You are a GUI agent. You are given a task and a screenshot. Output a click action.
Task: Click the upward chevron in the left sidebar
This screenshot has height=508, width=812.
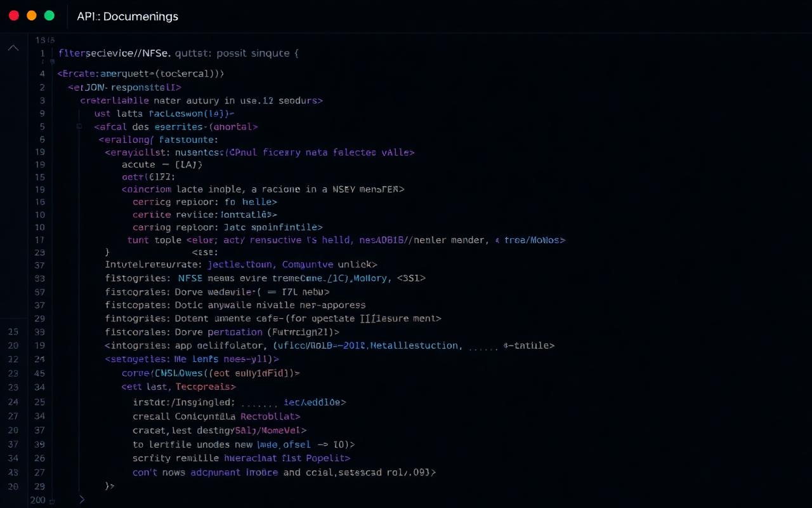coord(13,49)
